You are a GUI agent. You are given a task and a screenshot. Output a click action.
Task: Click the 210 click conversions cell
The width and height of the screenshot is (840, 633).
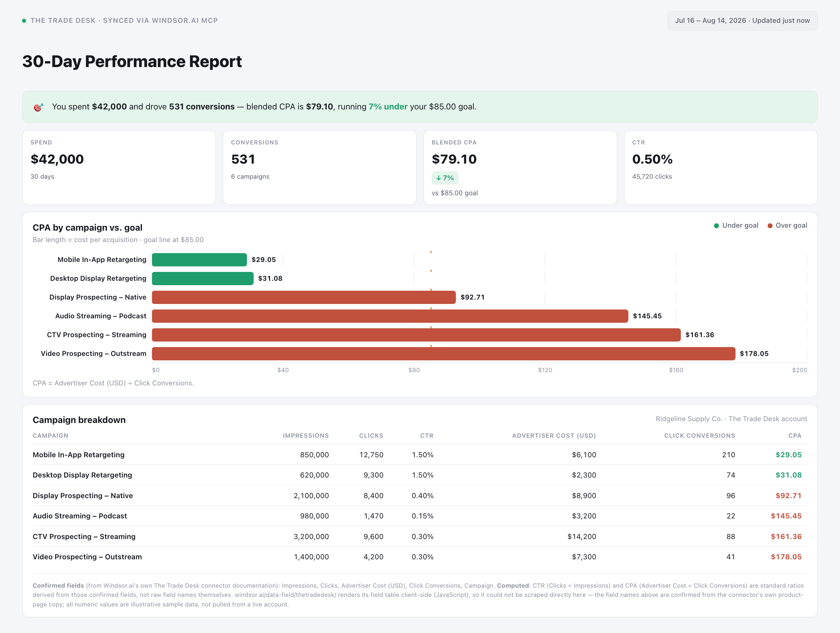(x=728, y=455)
